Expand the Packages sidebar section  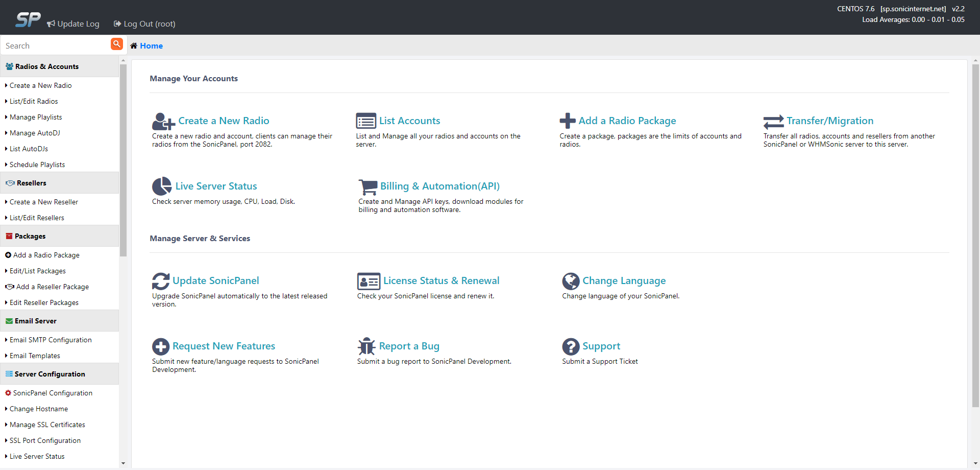pos(30,236)
